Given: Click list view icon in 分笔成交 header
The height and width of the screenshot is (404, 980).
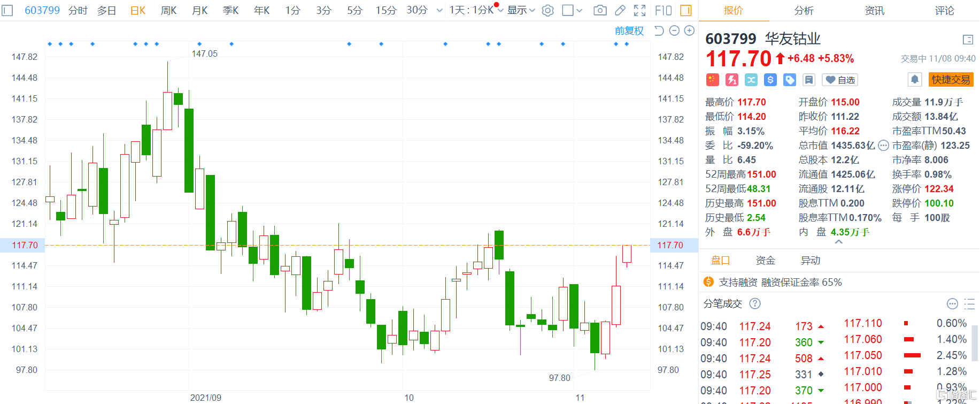Looking at the screenshot, I should click(x=969, y=304).
